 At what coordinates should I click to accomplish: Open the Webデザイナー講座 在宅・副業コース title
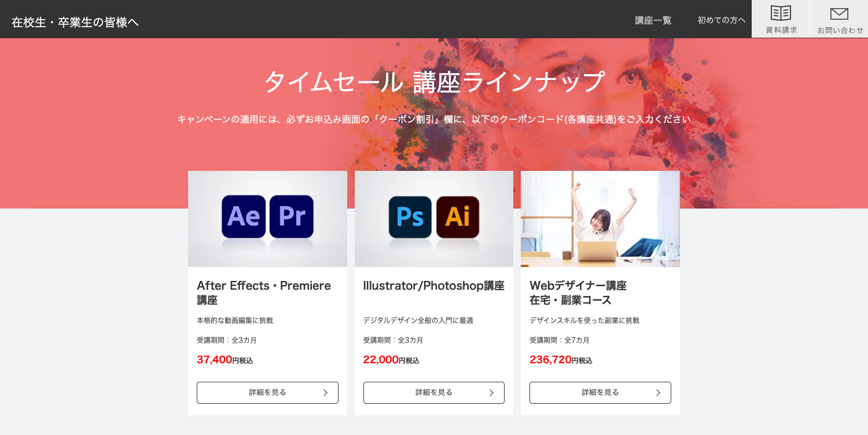coord(578,293)
